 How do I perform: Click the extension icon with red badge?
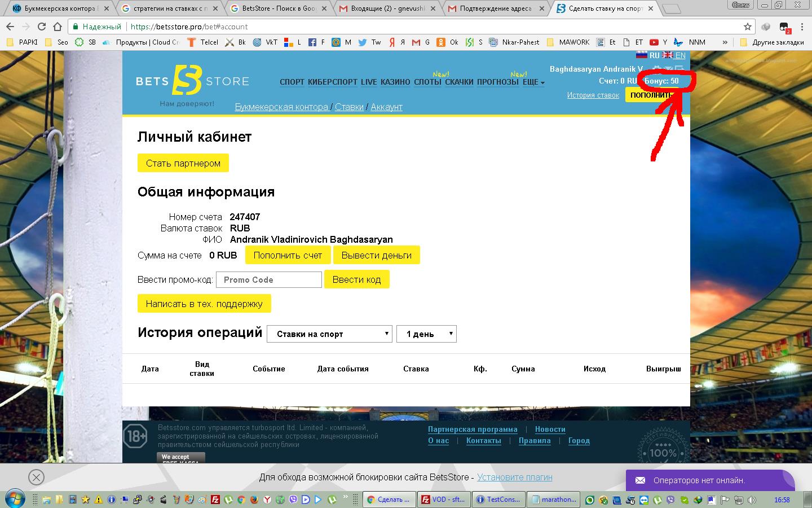784,27
